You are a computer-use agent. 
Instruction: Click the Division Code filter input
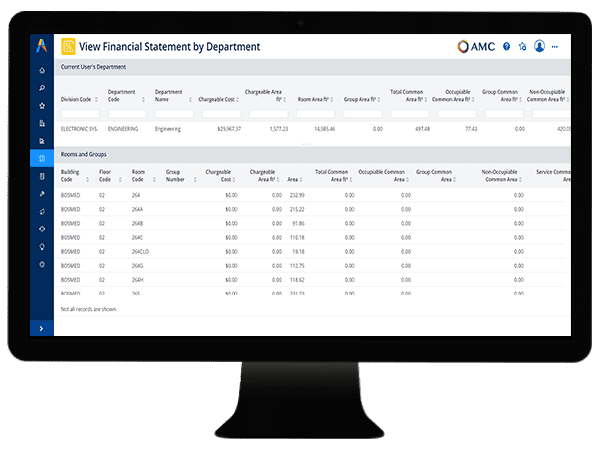[82, 113]
